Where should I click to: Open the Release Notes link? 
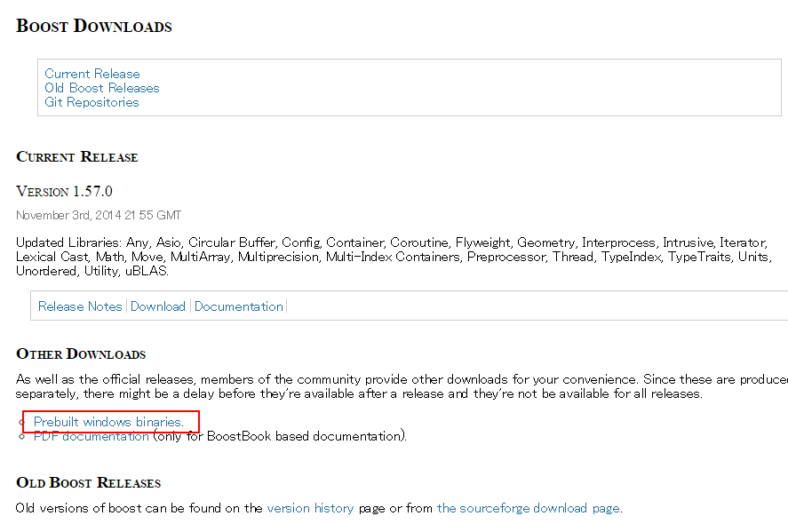tap(81, 306)
